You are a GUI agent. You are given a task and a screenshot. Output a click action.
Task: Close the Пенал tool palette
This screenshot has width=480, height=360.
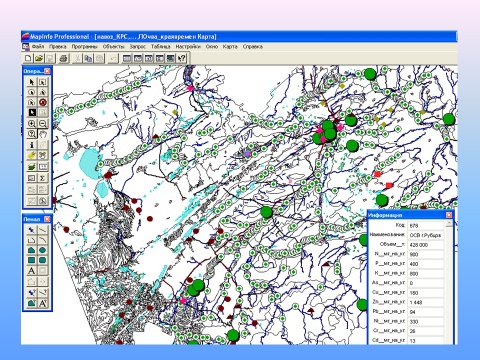click(47, 219)
